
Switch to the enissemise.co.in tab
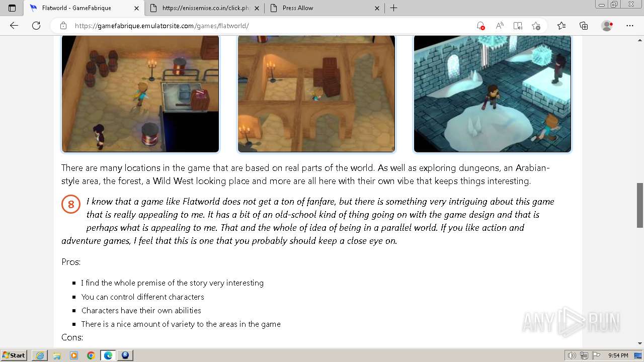tap(205, 8)
